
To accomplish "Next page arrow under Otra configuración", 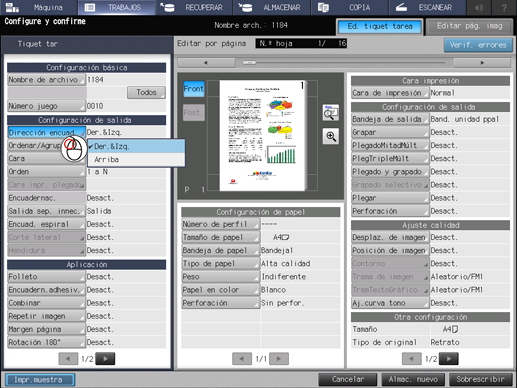I will 449,359.
